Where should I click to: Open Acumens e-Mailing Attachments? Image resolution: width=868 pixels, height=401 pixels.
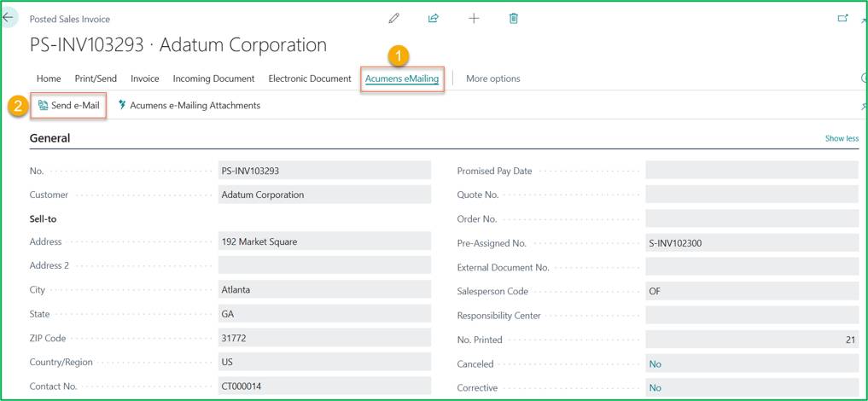point(189,105)
